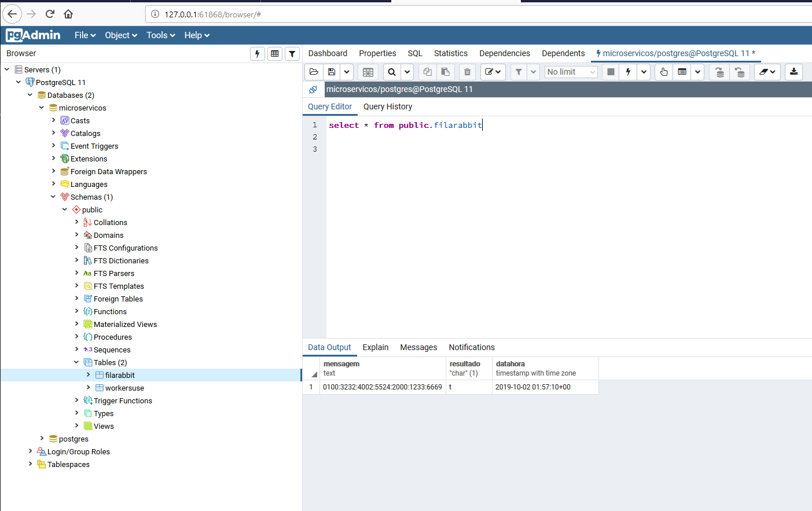Image resolution: width=812 pixels, height=511 pixels.
Task: Click the connection status link icon
Action: 313,89
